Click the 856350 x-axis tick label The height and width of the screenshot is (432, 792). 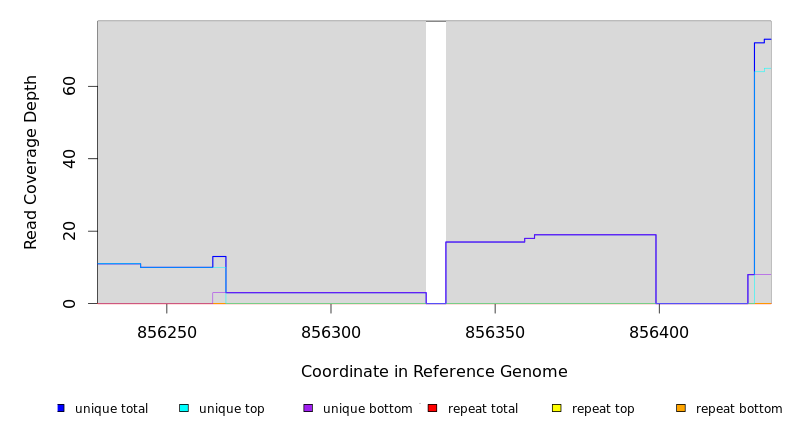click(495, 332)
